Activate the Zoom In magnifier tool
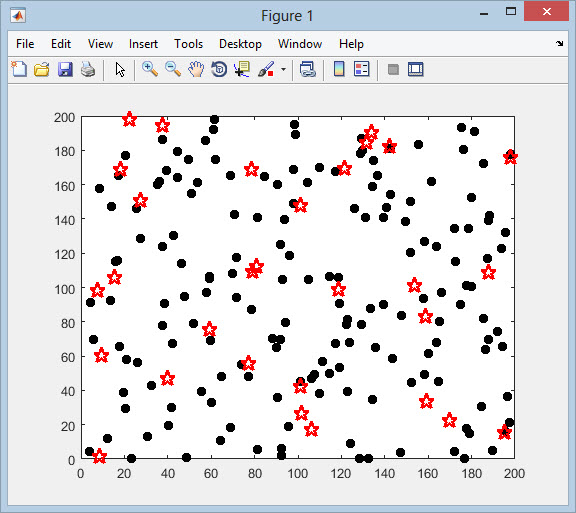 150,69
